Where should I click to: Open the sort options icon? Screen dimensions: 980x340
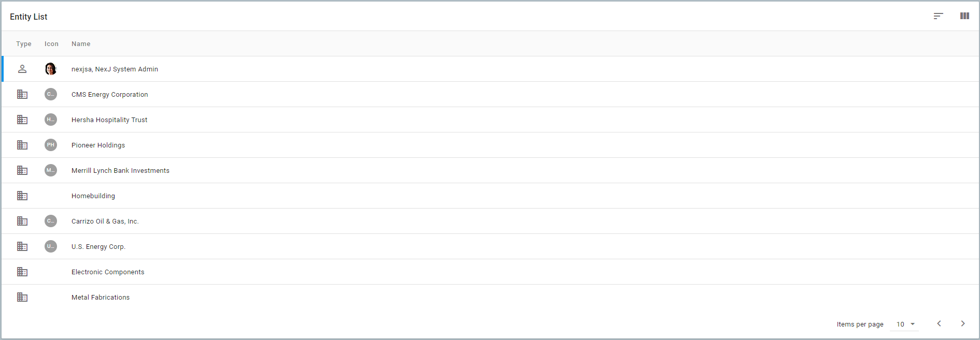939,16
